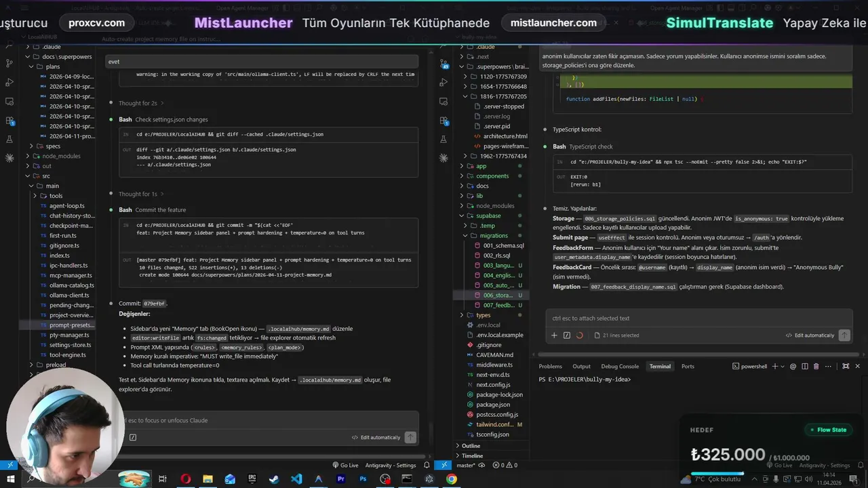Image resolution: width=868 pixels, height=488 pixels.
Task: Click right Claude input 'attach selected text' field
Action: tap(699, 318)
